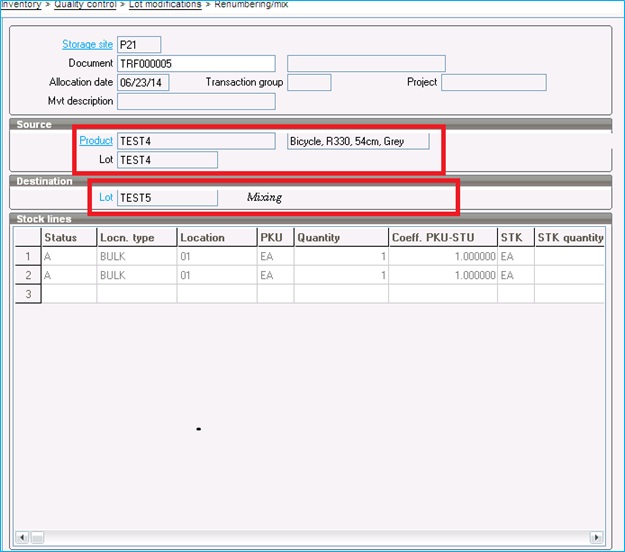625x552 pixels.
Task: Click PKU cell EA in row 1
Action: click(x=276, y=256)
